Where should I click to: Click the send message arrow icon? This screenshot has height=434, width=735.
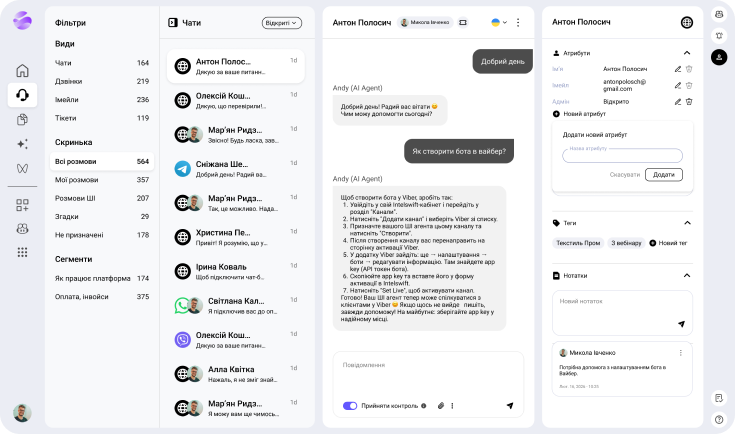pyautogui.click(x=509, y=406)
